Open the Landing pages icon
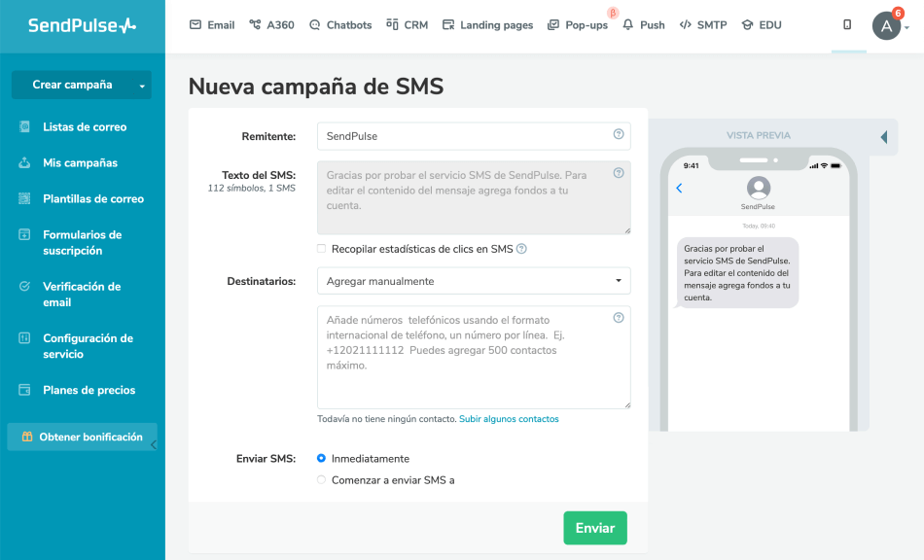 pyautogui.click(x=448, y=24)
